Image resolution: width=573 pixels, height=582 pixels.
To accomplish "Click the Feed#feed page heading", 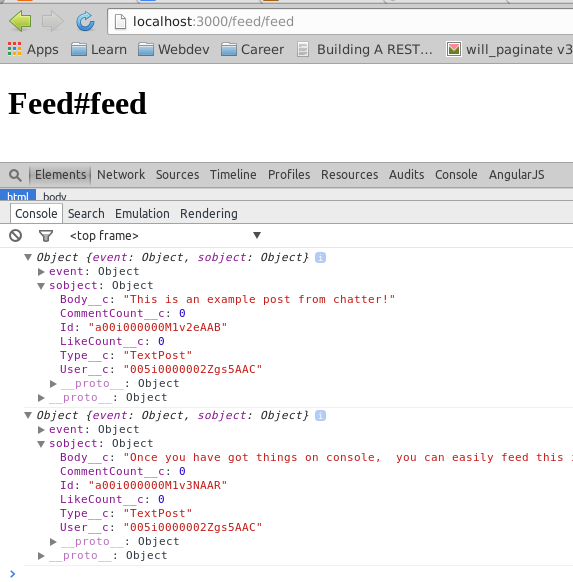I will point(77,104).
